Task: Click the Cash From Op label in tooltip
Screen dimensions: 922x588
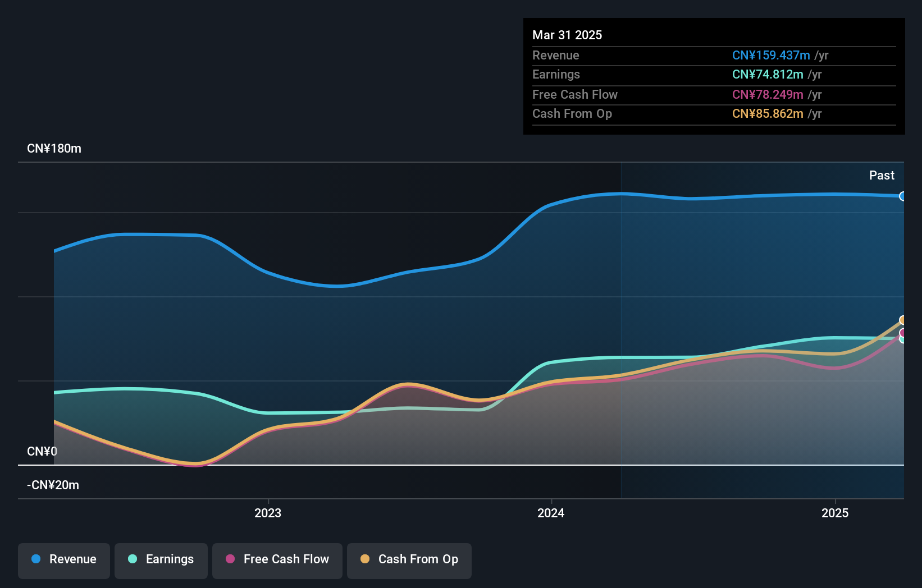Action: (x=572, y=113)
